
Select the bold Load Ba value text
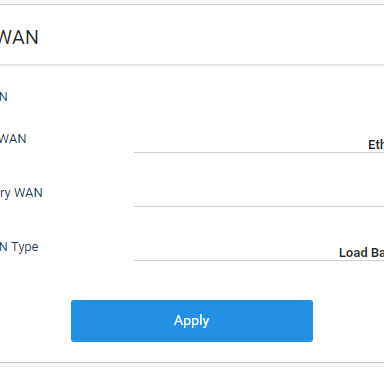coord(361,253)
